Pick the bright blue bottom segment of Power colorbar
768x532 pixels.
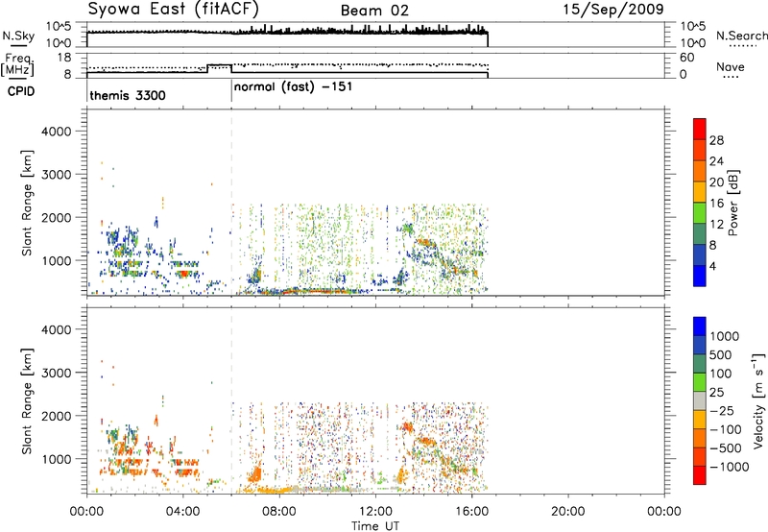tap(700, 276)
